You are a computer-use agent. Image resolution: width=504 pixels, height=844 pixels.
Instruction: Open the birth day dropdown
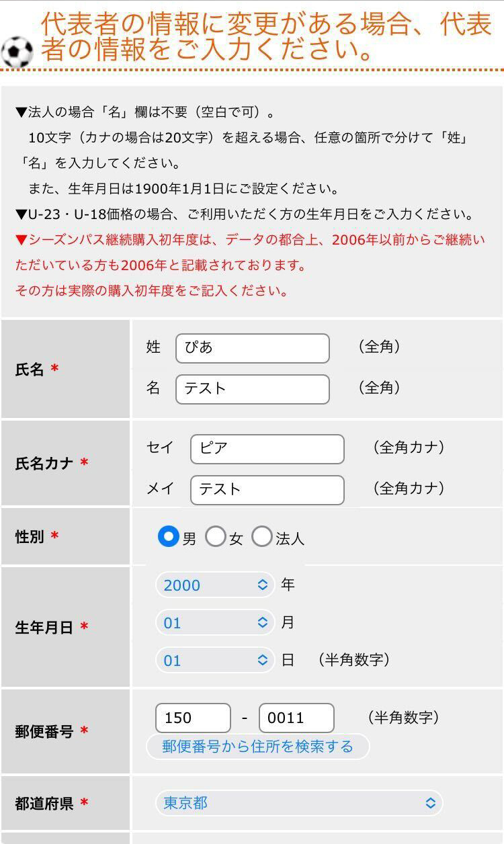click(214, 661)
